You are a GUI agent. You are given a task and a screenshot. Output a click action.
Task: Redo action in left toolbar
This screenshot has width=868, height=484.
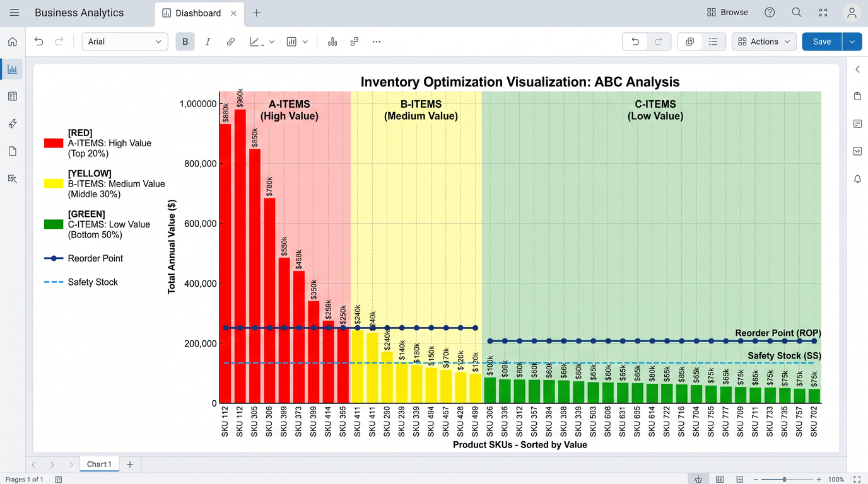click(x=59, y=42)
